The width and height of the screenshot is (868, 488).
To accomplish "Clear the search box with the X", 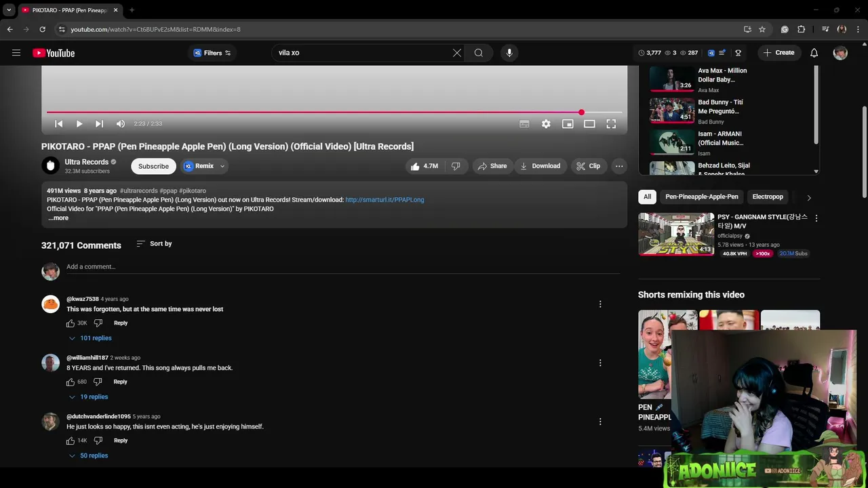I will point(457,53).
